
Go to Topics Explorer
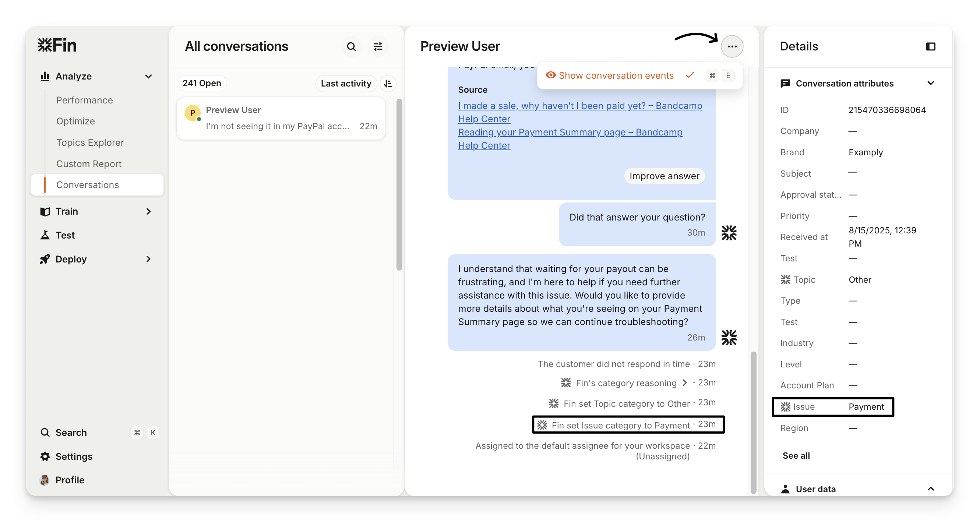(x=90, y=142)
